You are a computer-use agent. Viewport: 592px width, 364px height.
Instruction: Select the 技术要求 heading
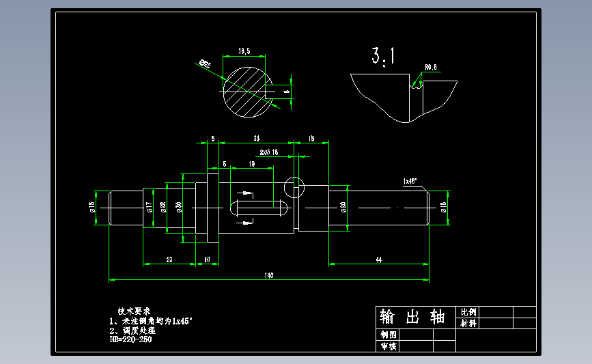134,311
